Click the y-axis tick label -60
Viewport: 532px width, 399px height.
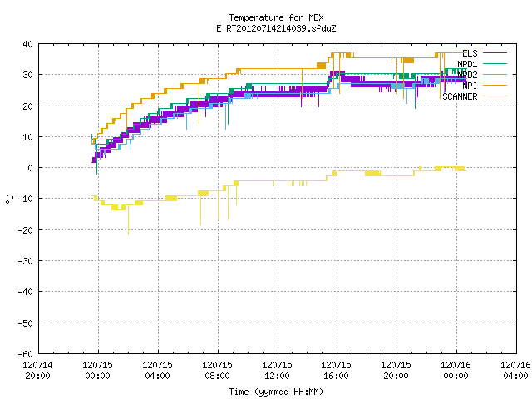pos(26,354)
